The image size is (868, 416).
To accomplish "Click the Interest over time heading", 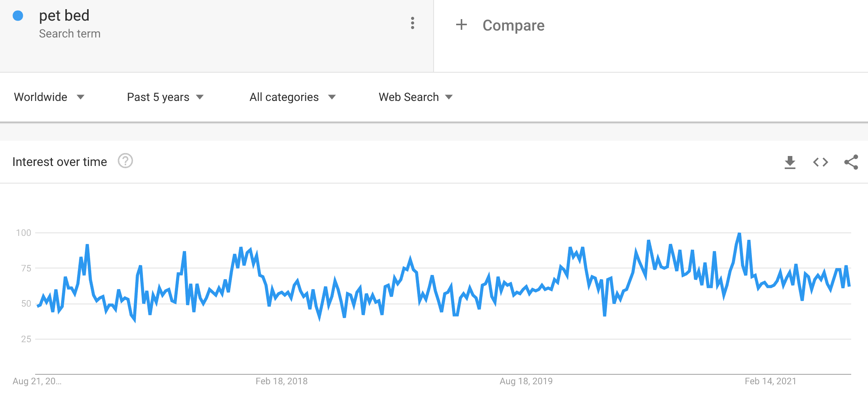I will tap(60, 161).
